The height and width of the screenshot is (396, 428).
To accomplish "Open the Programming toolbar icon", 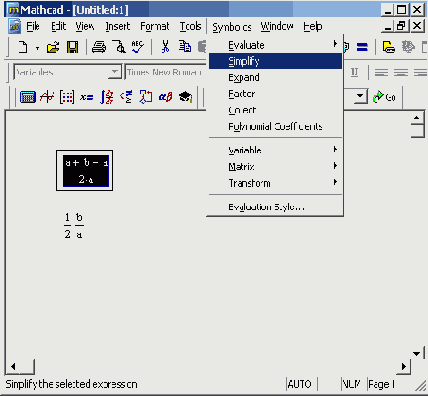I will (146, 97).
